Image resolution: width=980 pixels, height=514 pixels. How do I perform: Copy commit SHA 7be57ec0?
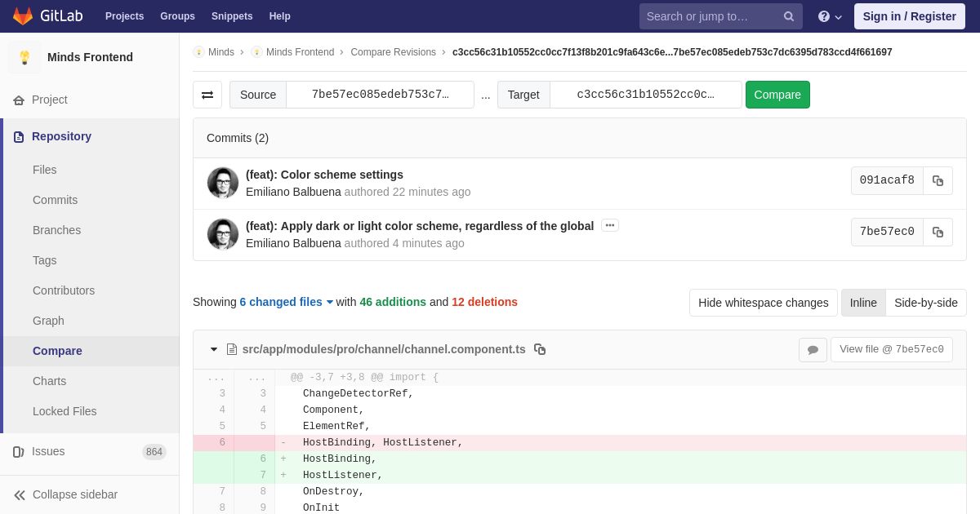coord(938,232)
